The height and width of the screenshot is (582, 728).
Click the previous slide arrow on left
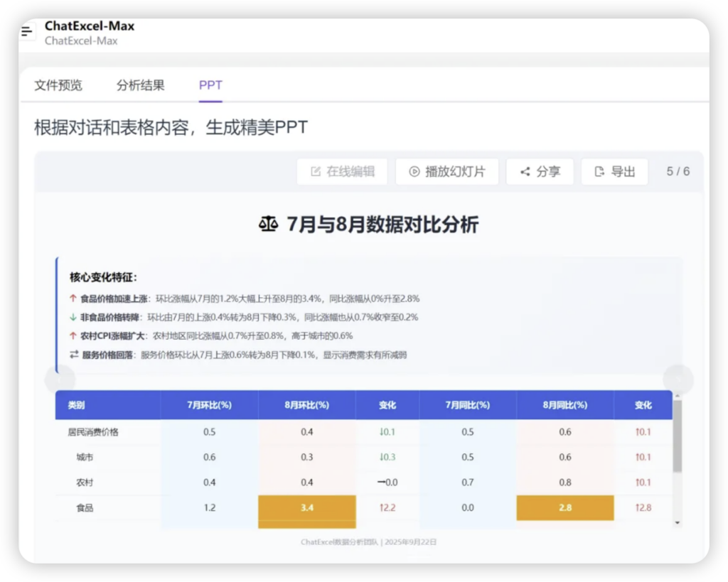point(60,379)
